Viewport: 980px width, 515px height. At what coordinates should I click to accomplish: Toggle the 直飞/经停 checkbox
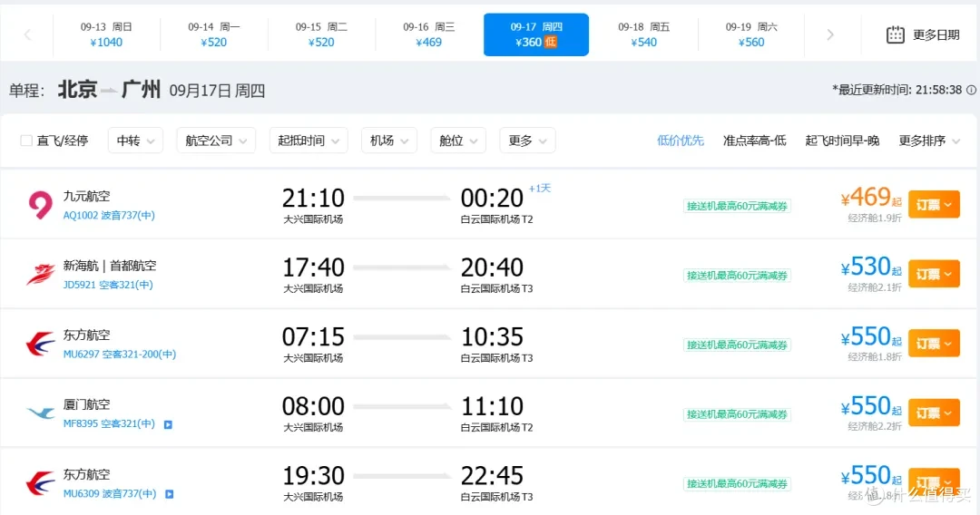[26, 141]
